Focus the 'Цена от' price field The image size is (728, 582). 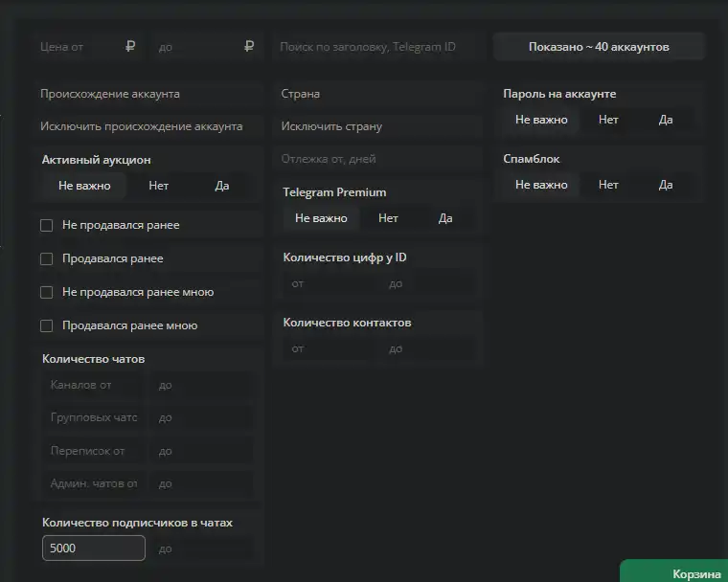point(81,46)
